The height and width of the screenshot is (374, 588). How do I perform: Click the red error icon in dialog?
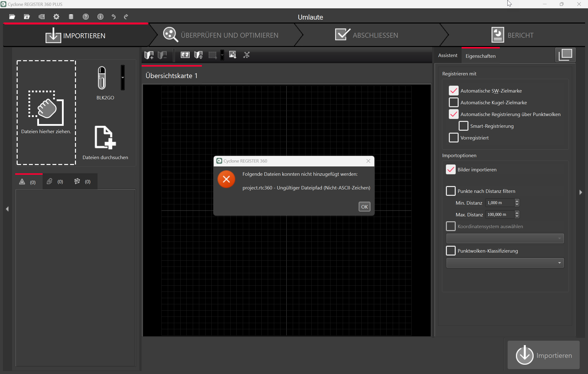[226, 179]
